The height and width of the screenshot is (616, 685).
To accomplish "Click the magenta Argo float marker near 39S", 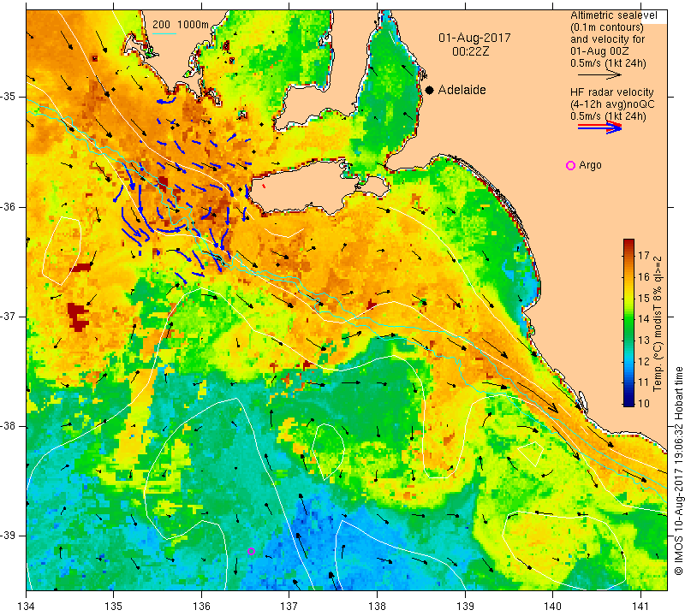I will [x=251, y=551].
